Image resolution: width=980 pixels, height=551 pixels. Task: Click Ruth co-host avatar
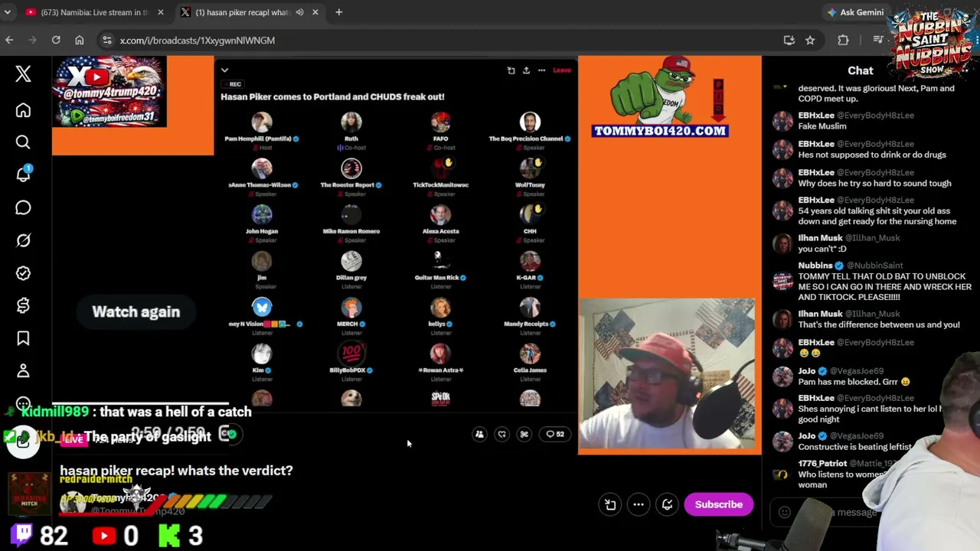(x=351, y=122)
